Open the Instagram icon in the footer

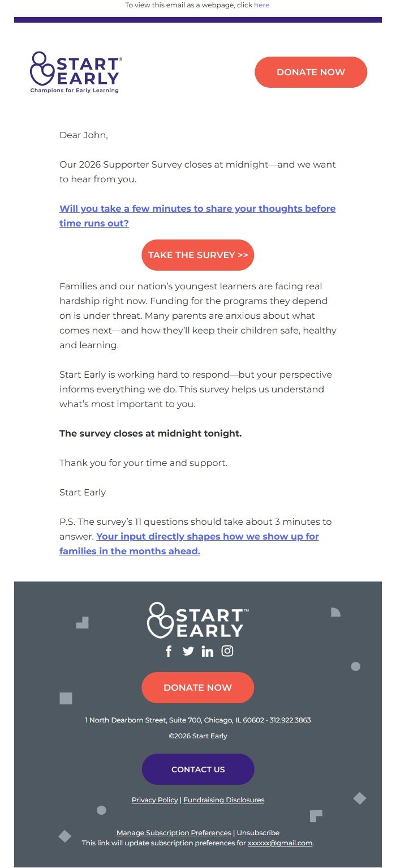point(227,651)
